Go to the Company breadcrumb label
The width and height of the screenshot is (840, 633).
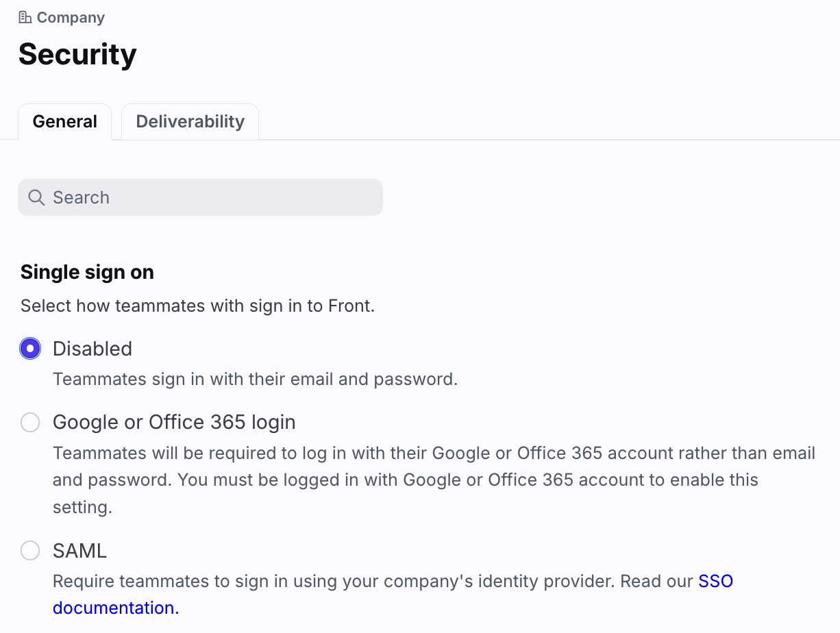tap(71, 17)
